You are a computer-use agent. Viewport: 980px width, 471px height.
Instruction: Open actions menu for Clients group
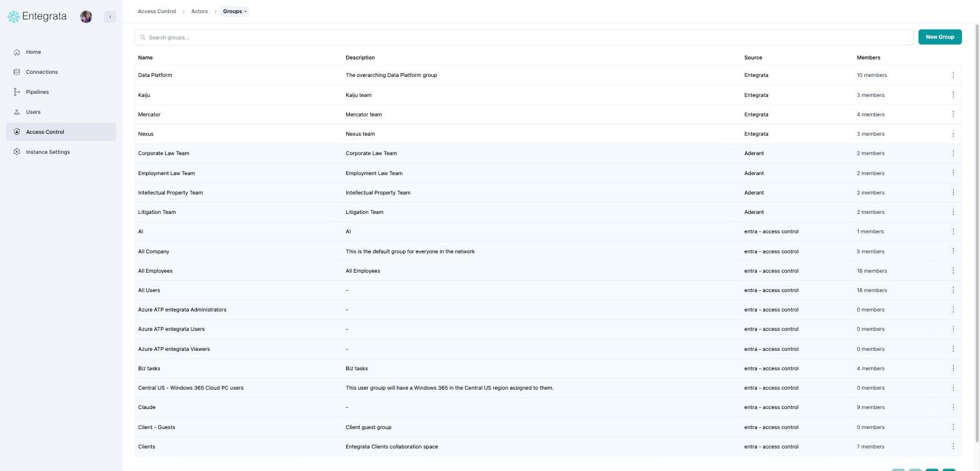tap(952, 447)
